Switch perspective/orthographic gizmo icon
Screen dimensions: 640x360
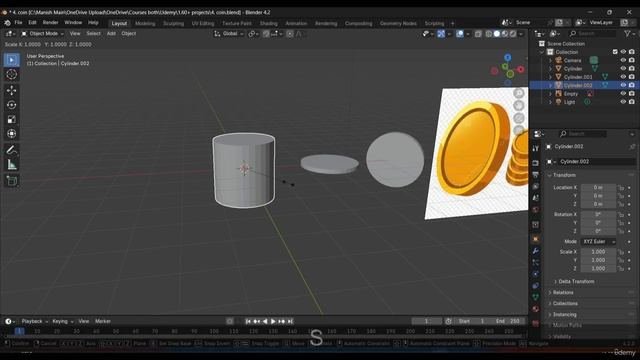tap(519, 130)
